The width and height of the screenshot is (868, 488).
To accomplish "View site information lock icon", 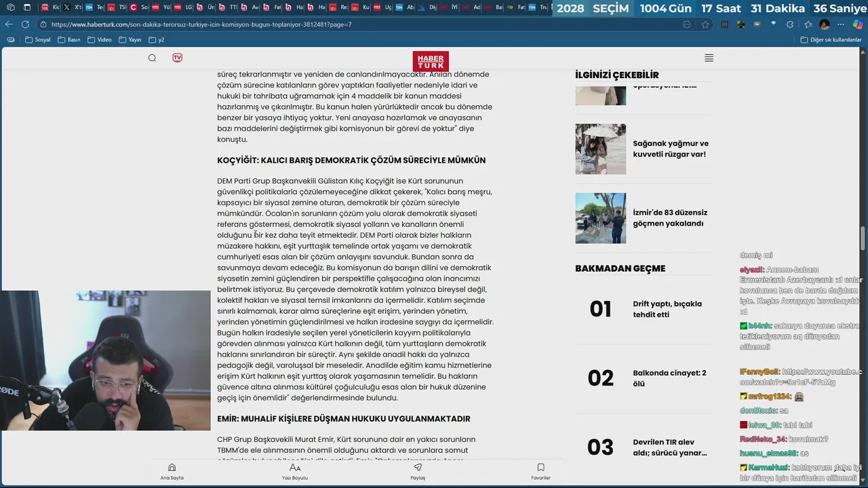I will 43,24.
